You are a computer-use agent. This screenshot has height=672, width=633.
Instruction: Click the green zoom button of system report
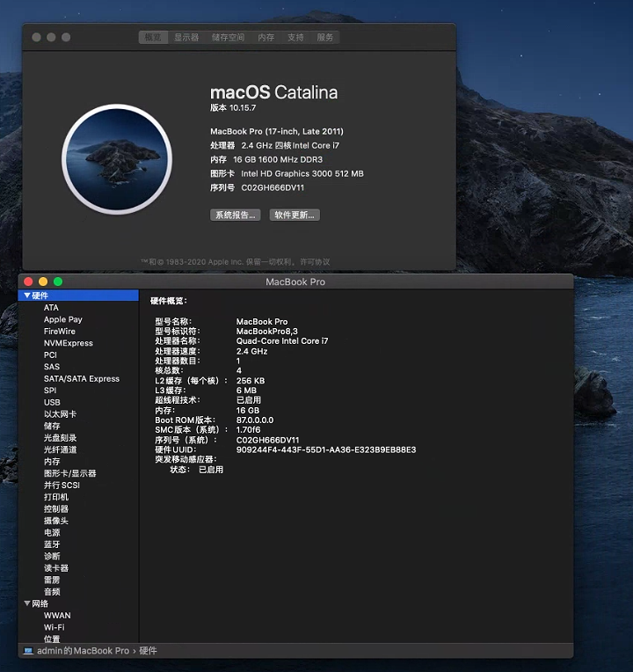58,281
